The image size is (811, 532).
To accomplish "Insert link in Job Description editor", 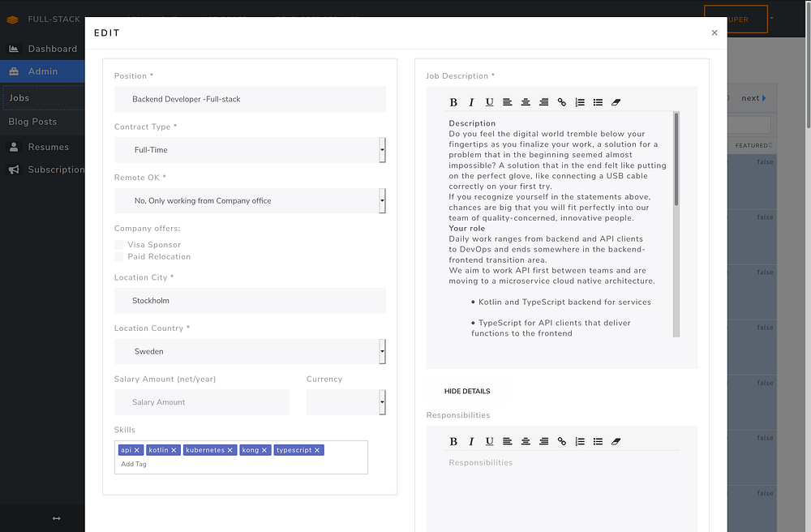I will tap(562, 102).
